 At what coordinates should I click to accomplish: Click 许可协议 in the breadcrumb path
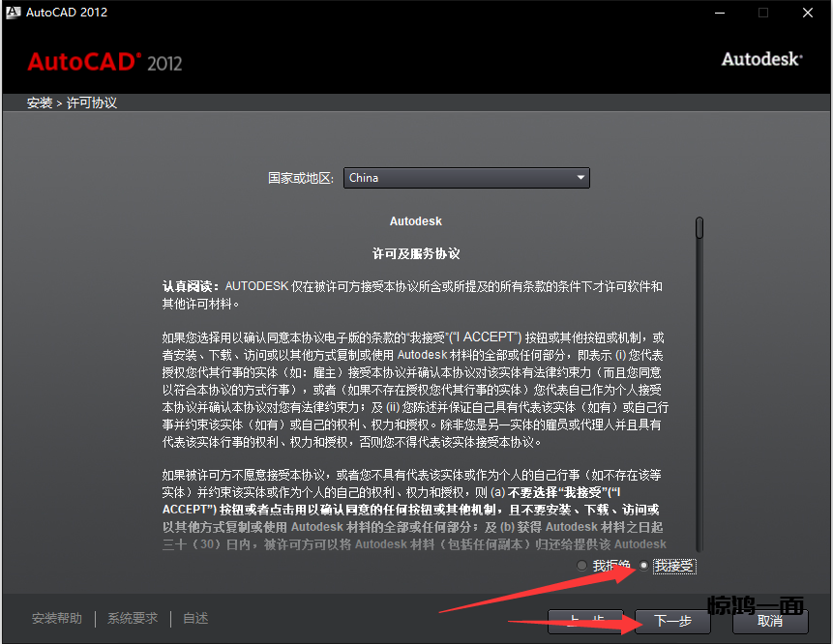92,102
